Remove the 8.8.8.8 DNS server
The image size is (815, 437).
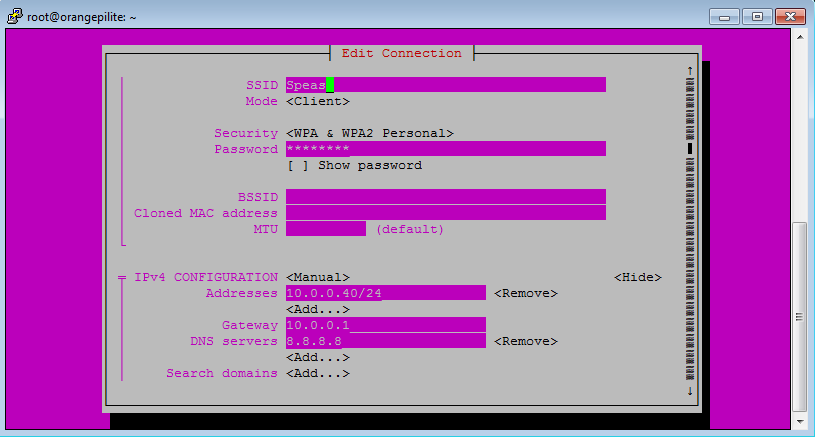(x=525, y=341)
